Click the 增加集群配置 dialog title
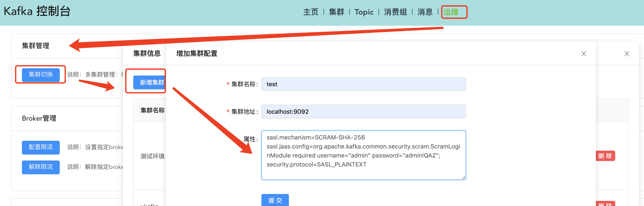 tap(197, 53)
